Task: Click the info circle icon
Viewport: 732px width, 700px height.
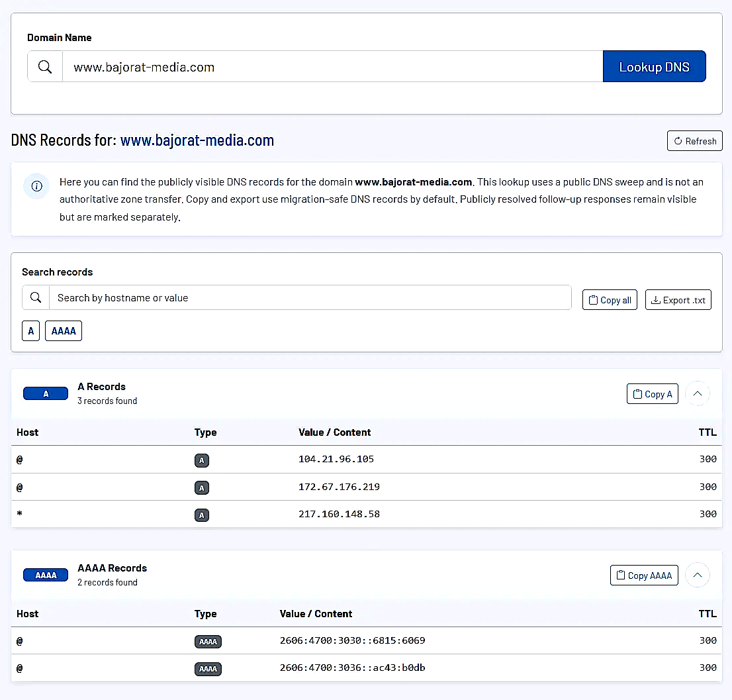Action: (36, 186)
